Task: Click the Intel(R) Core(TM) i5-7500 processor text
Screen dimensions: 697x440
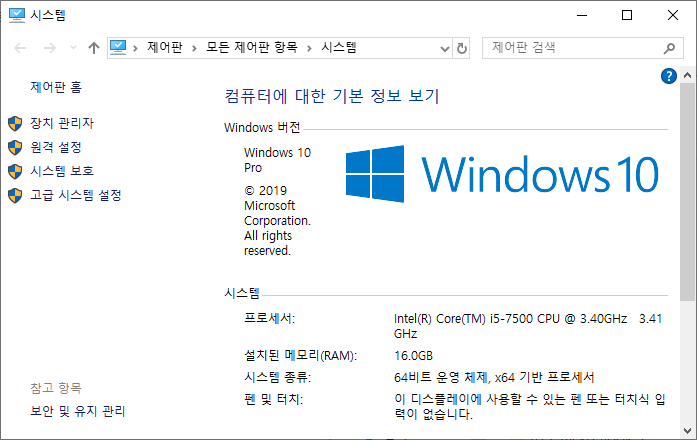Action: coord(528,326)
